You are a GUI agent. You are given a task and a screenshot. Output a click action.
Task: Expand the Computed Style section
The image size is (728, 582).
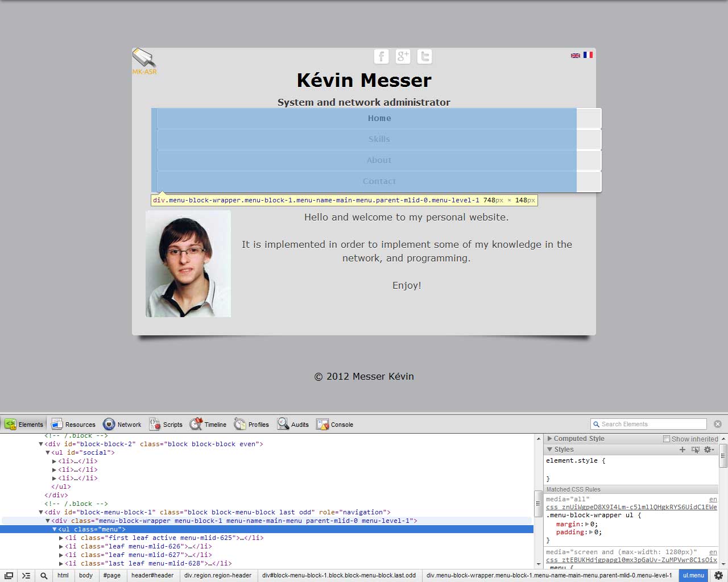coord(549,439)
